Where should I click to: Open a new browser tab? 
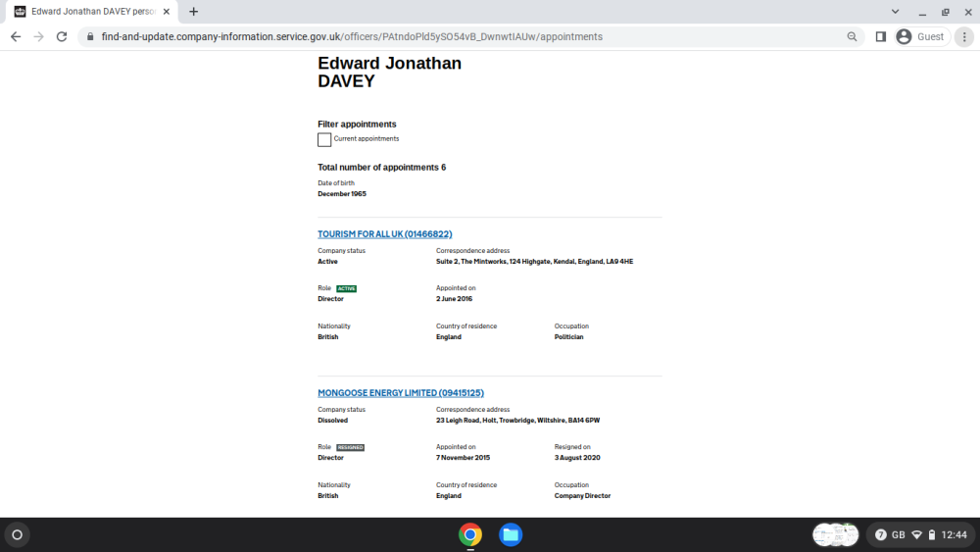(194, 11)
